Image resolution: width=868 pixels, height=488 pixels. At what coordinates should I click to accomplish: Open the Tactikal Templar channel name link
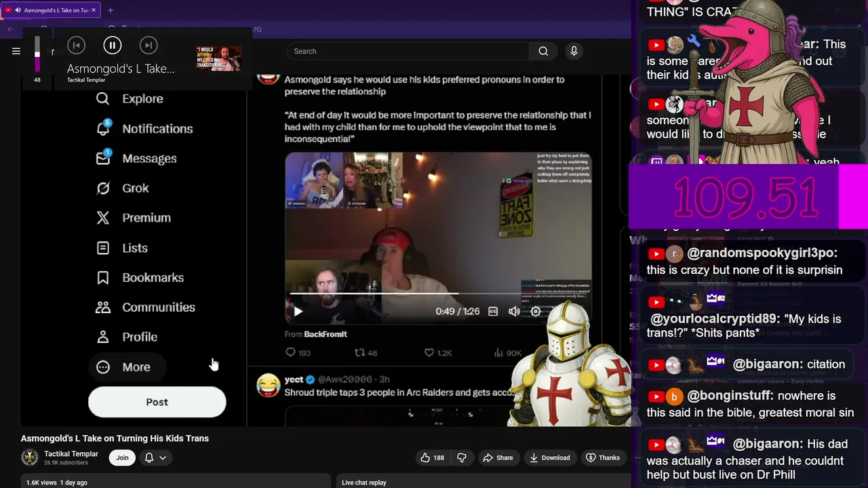coord(71,453)
